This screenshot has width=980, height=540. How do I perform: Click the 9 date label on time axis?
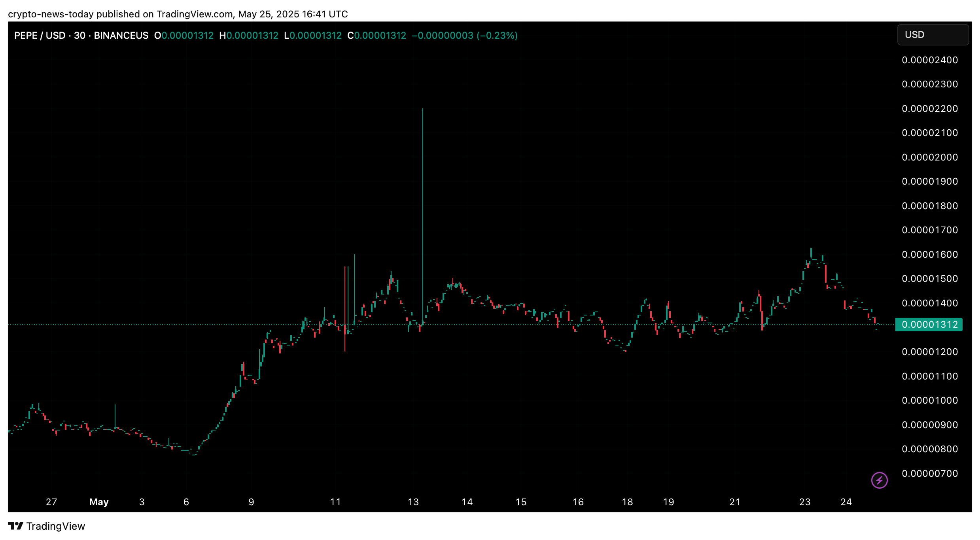(x=251, y=502)
